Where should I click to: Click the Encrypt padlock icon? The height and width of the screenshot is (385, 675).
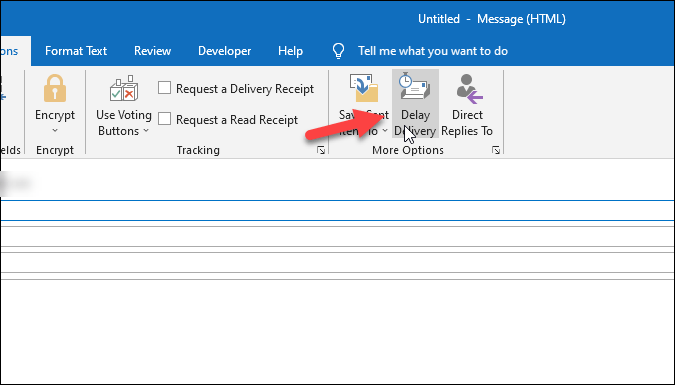click(x=55, y=88)
